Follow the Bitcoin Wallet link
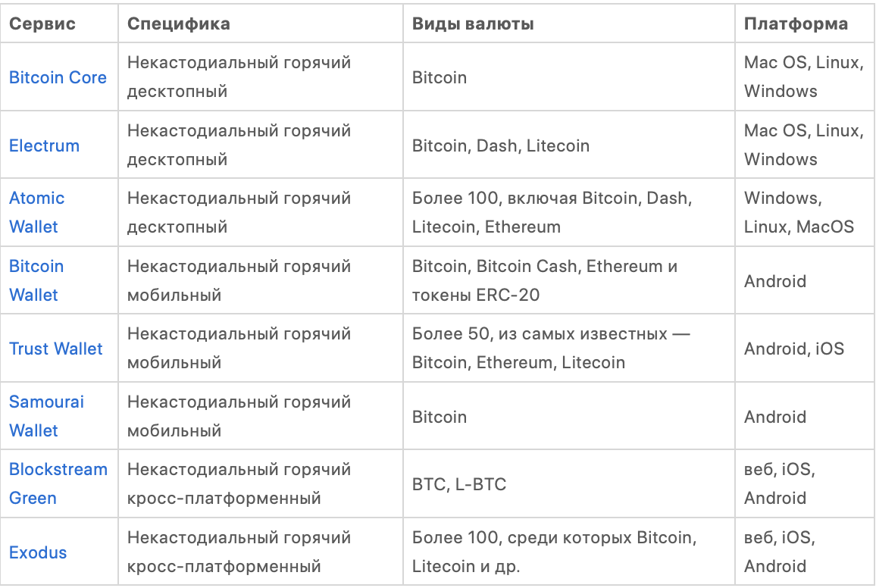876x588 pixels. point(36,280)
